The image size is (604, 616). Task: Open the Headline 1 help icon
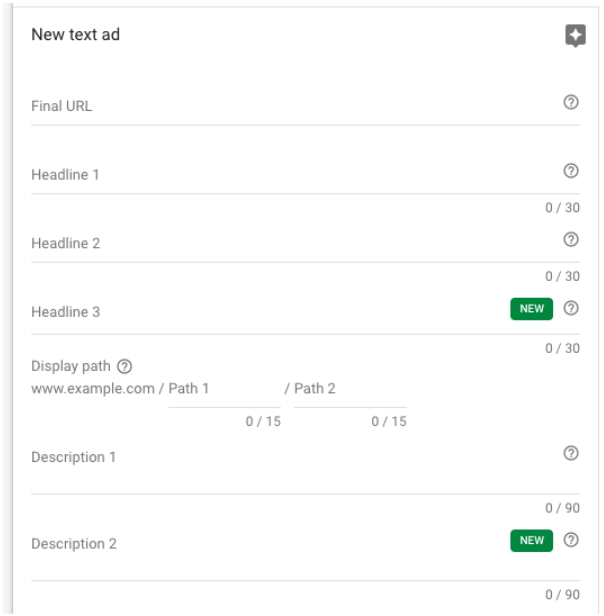click(x=571, y=171)
